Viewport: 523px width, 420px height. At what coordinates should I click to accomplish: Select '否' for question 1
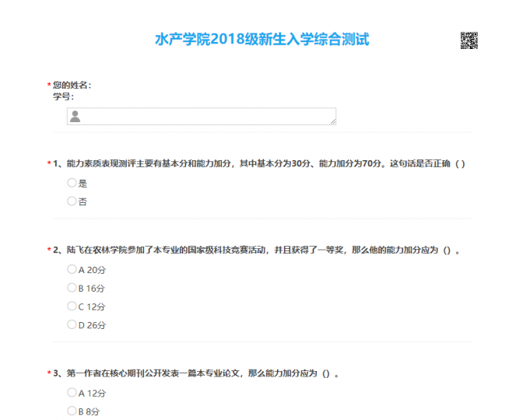(x=72, y=201)
